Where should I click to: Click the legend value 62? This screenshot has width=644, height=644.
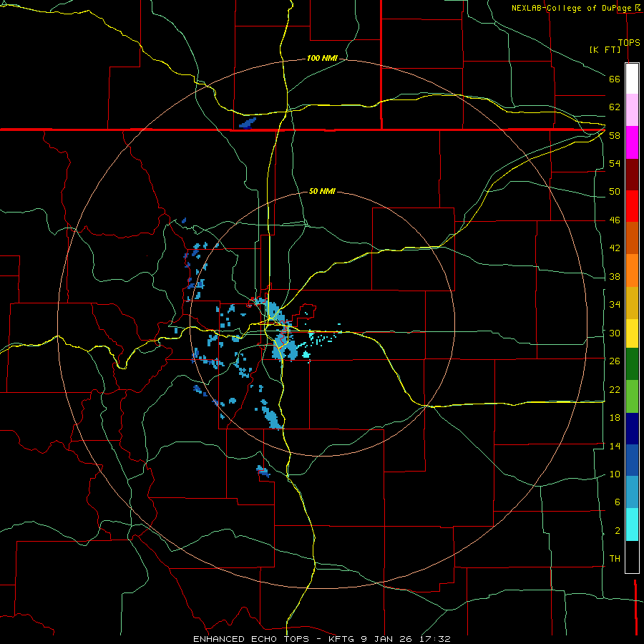pos(615,107)
